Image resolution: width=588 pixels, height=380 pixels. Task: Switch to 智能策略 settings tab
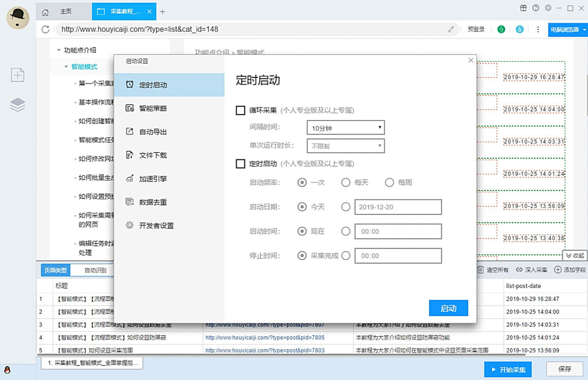[153, 108]
